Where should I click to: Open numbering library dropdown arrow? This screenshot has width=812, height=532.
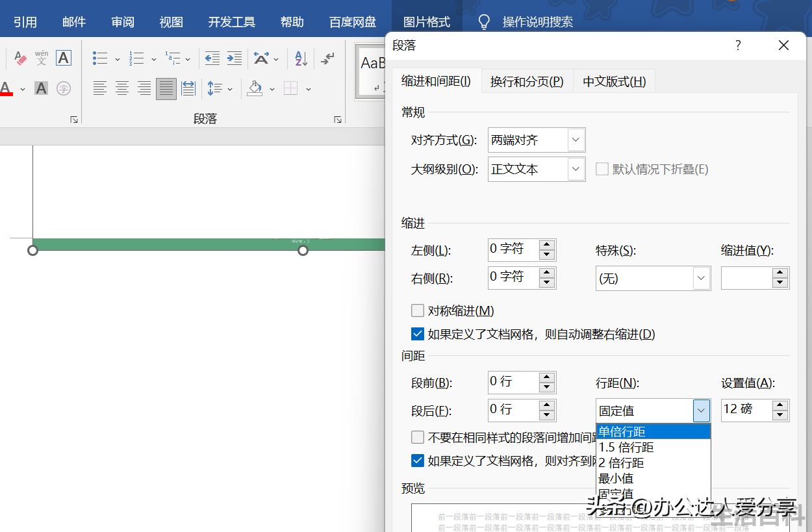[x=154, y=59]
